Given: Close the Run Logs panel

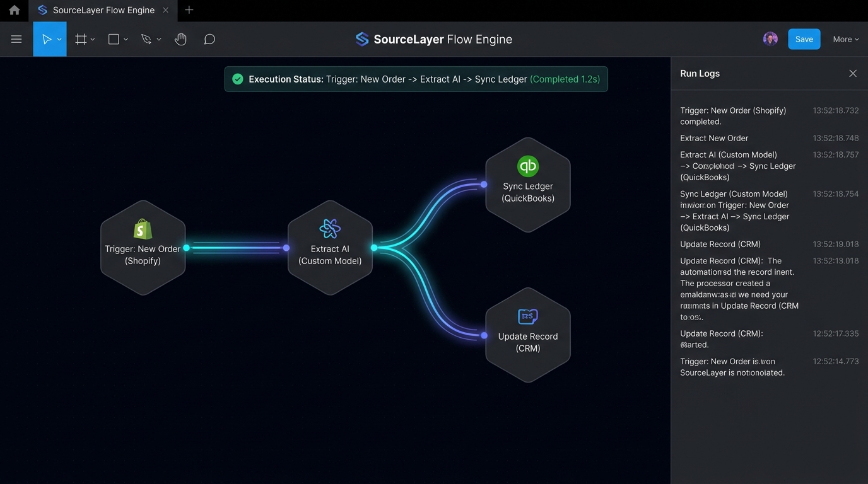Looking at the screenshot, I should click(853, 73).
